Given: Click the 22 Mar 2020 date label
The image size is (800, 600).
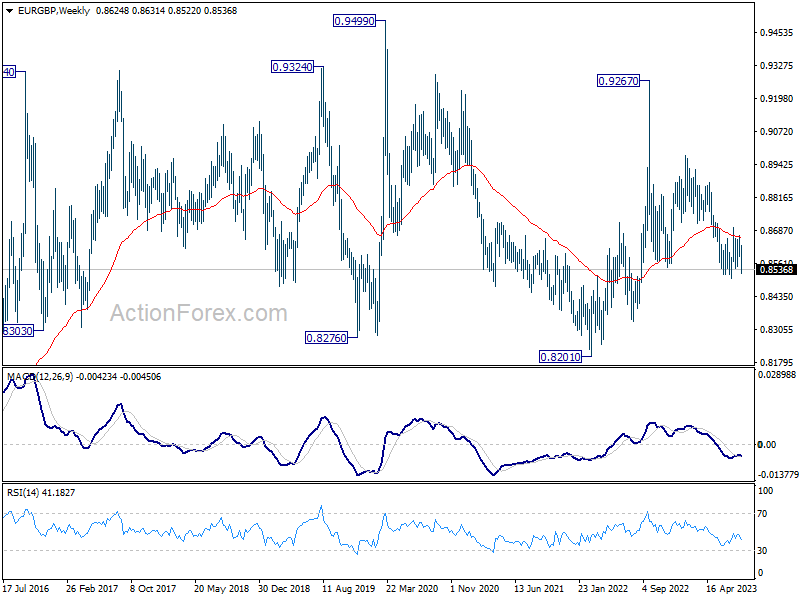Looking at the screenshot, I should click(x=412, y=588).
